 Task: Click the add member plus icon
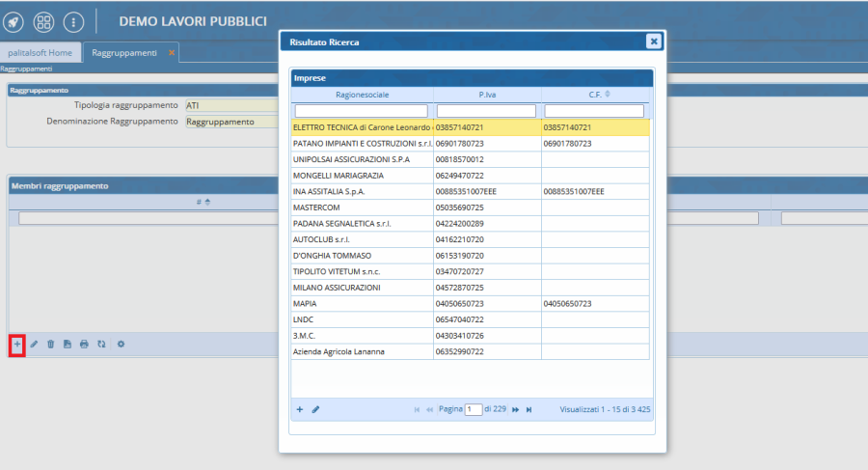(16, 344)
